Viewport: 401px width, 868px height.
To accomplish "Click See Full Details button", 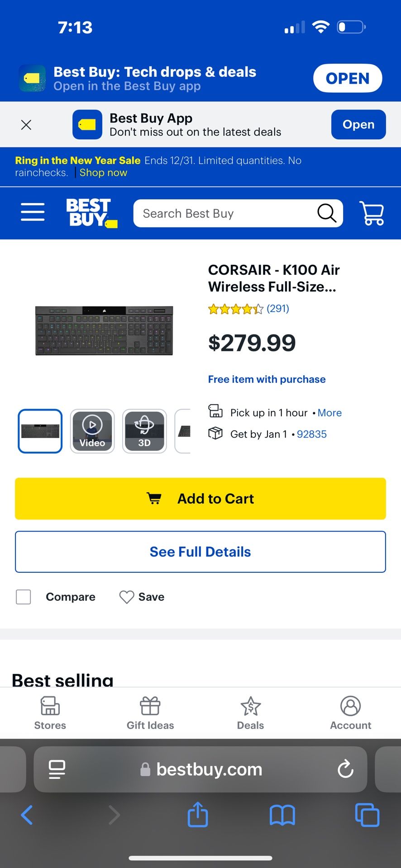I will pos(200,552).
